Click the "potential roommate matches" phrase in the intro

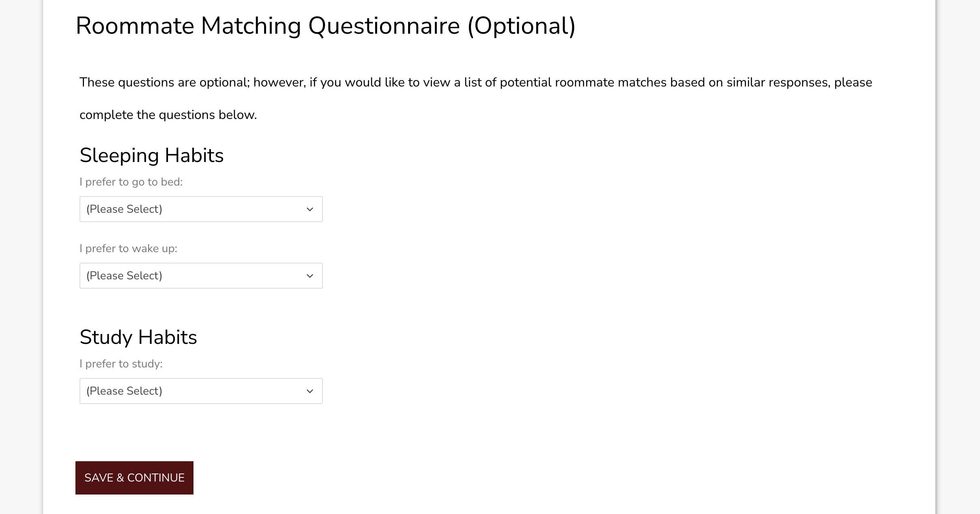pyautogui.click(x=583, y=82)
